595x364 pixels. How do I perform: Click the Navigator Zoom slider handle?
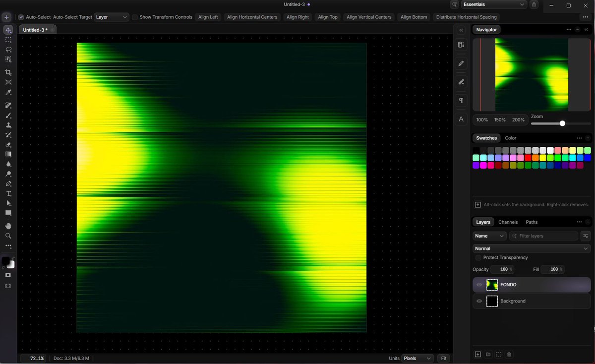click(x=562, y=123)
